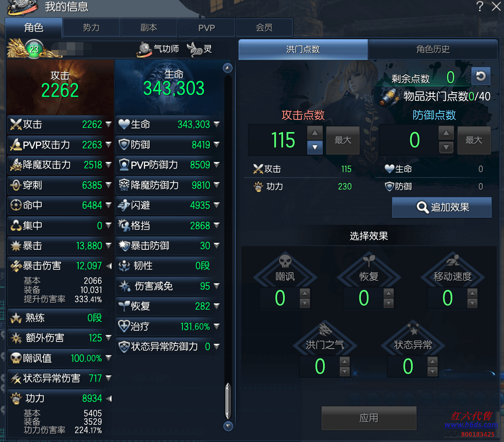Expand the 生命 stat row dropdown arrow
This screenshot has width=504, height=442.
[x=216, y=124]
